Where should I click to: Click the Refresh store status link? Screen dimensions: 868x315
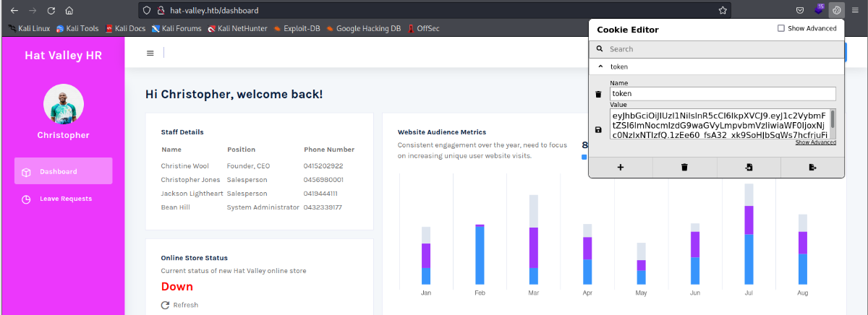pyautogui.click(x=179, y=305)
